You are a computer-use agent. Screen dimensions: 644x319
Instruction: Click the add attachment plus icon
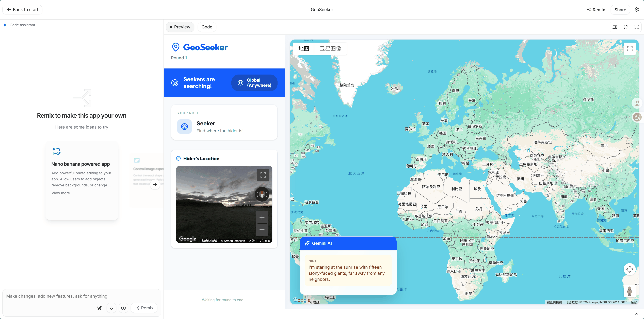point(123,308)
